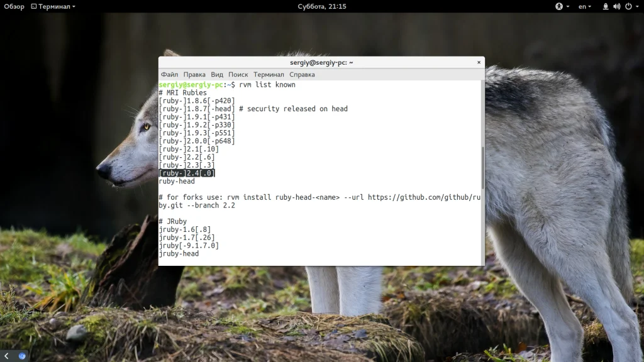Click the by.git --branch 2.2 line

(197, 206)
